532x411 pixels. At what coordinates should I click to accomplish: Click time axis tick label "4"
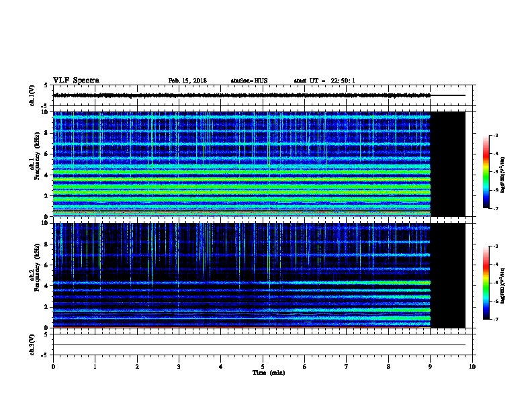[x=221, y=366]
